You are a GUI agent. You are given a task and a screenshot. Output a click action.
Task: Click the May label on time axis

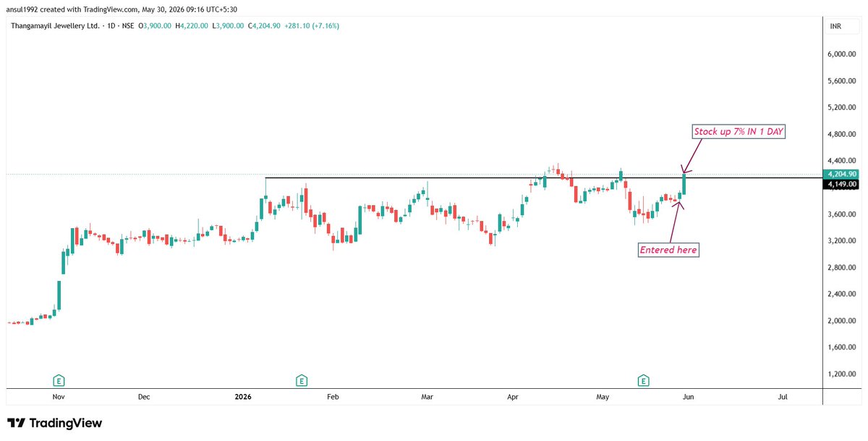click(603, 397)
